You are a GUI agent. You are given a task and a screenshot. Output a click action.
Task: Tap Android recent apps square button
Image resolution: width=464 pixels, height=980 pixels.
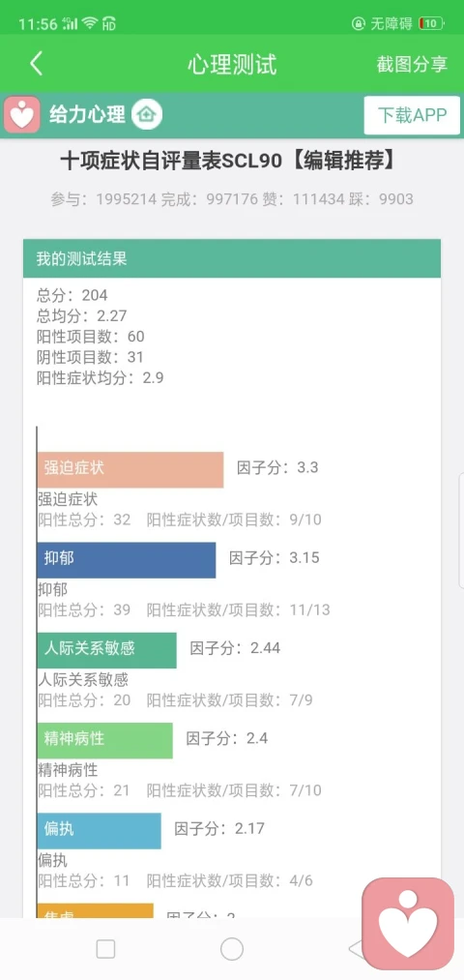click(105, 949)
